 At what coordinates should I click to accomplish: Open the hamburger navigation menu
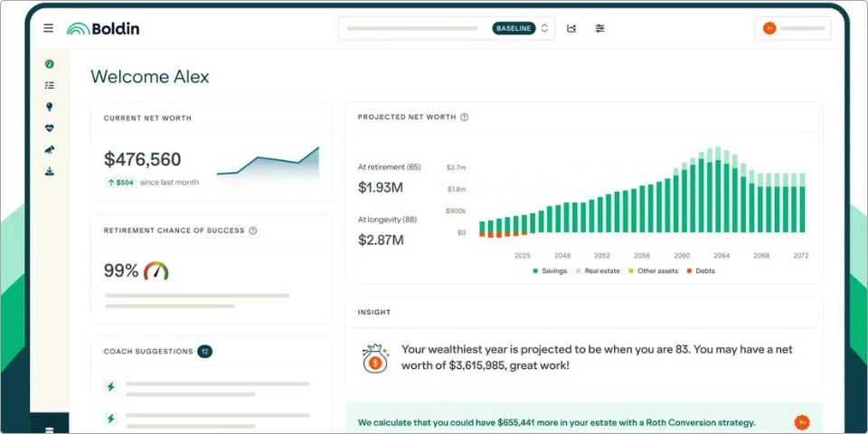[x=49, y=28]
